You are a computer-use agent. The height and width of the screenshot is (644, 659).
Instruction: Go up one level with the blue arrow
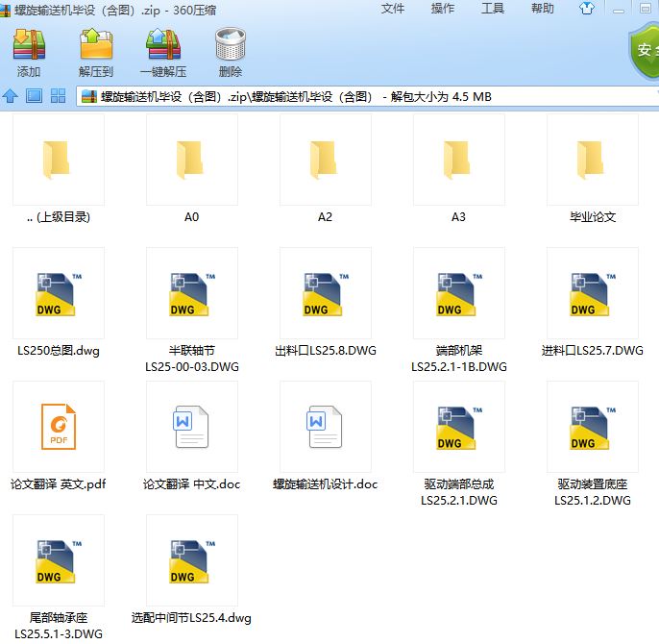coord(10,96)
